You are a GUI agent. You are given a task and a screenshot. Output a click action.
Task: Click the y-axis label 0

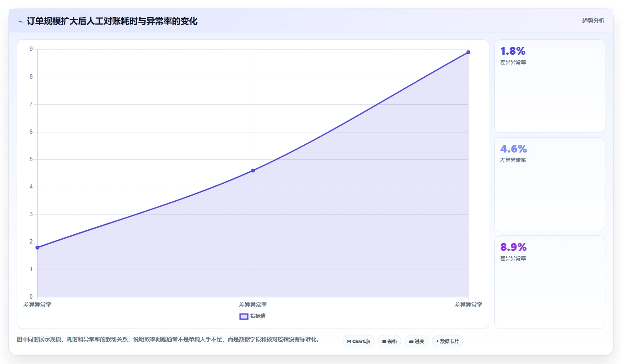pos(31,297)
